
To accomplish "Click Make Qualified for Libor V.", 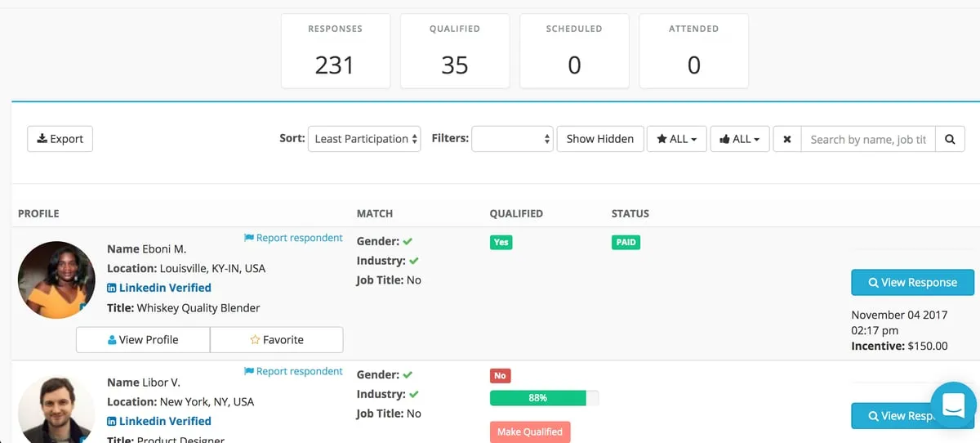I will click(x=530, y=432).
